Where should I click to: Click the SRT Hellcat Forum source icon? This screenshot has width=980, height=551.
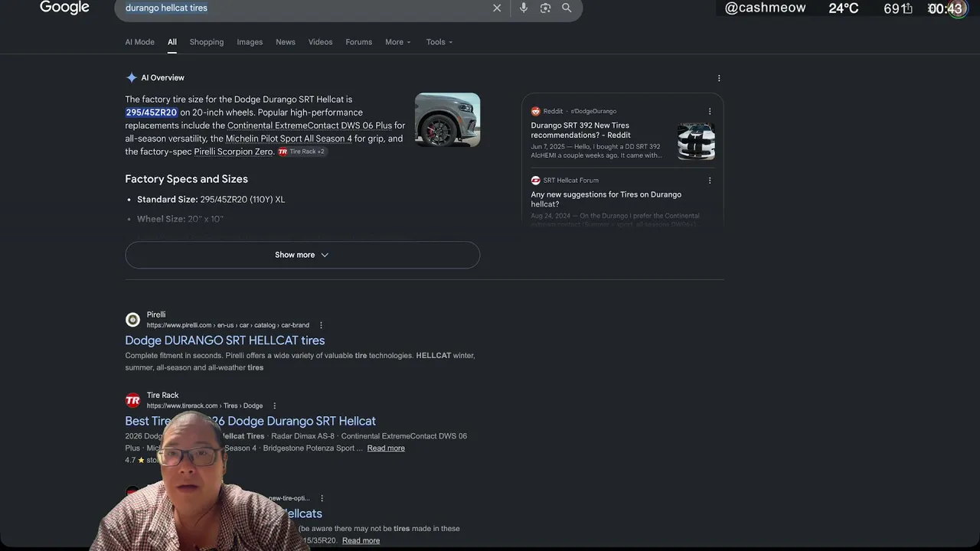click(536, 181)
